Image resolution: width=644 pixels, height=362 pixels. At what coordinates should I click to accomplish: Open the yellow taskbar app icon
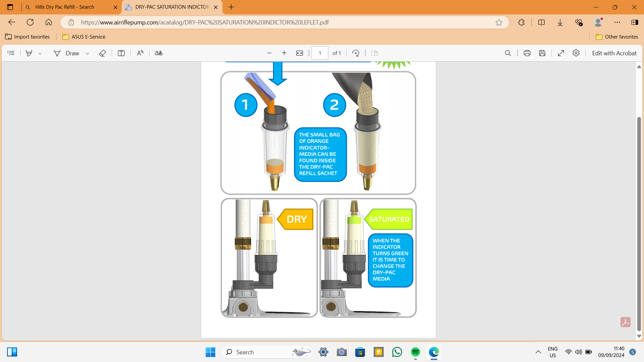[x=379, y=352]
